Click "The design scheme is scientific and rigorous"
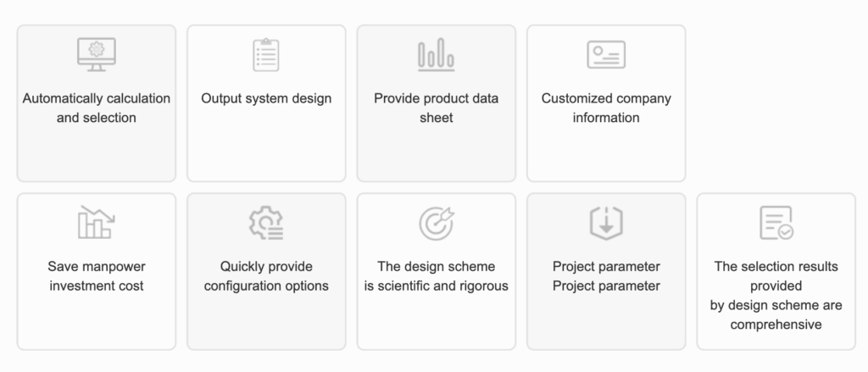The image size is (868, 372). click(437, 276)
